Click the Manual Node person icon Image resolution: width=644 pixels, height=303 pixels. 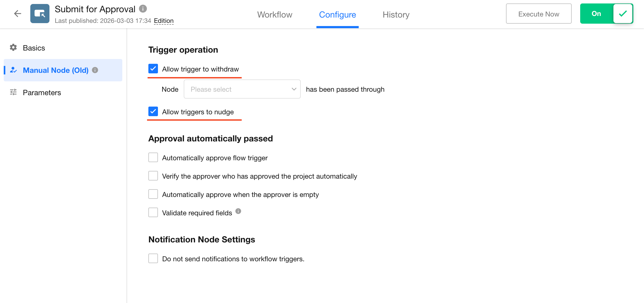(13, 70)
